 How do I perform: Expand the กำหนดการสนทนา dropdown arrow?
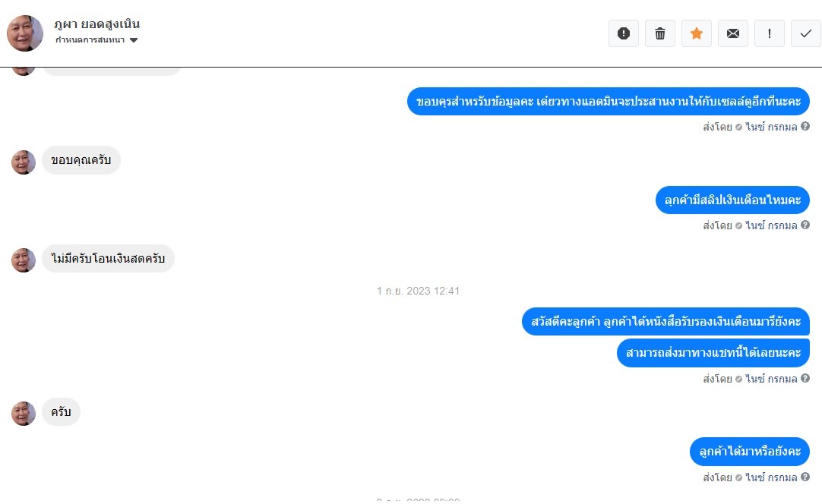134,39
